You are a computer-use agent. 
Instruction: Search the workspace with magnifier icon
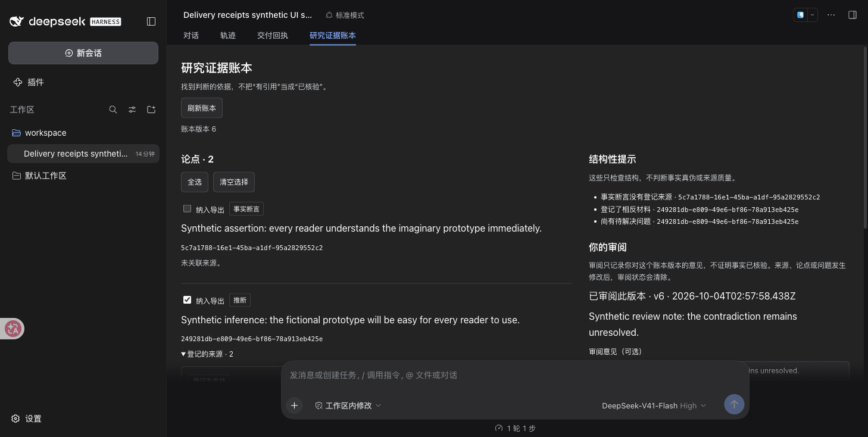[x=113, y=110]
